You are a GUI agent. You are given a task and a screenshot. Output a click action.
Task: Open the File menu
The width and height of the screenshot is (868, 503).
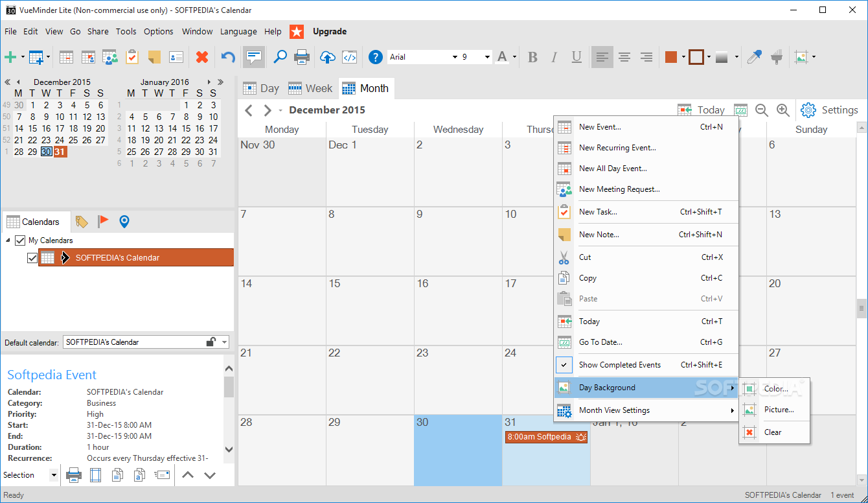[10, 31]
